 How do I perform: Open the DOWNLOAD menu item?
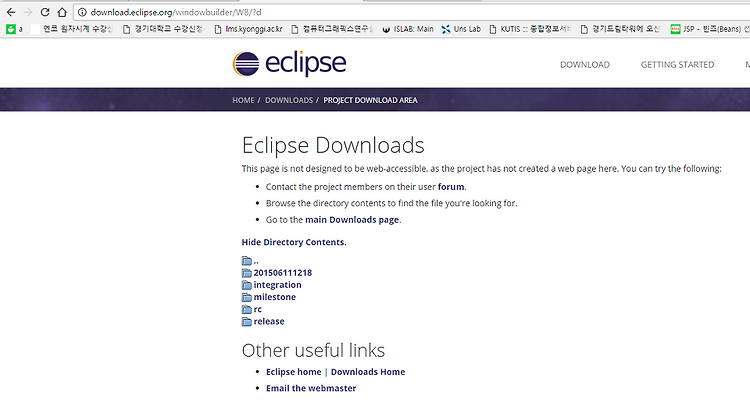click(585, 65)
